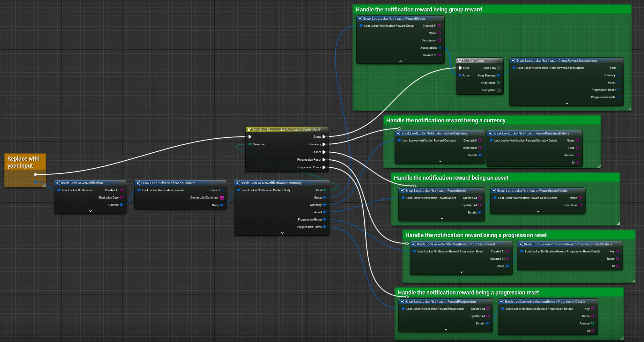This screenshot has width=644, height=342.
Task: Click the Expiration Date pin on Break LootLockerNotification
Action: [x=122, y=198]
